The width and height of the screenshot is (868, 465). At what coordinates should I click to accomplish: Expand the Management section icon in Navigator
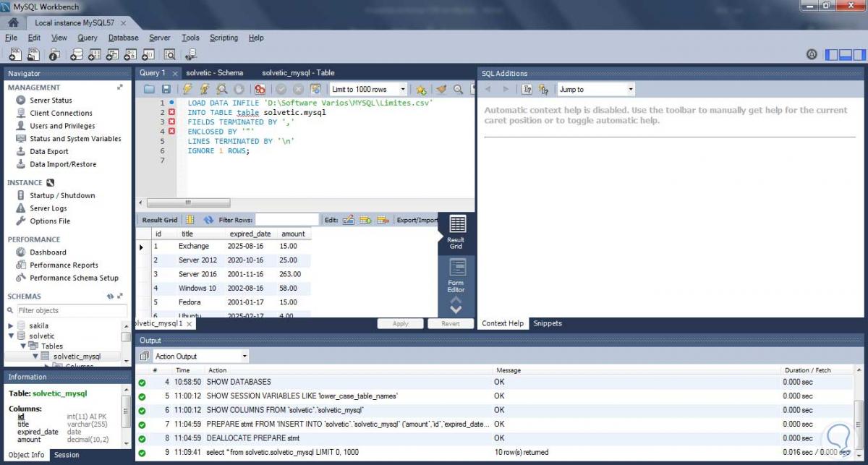[x=120, y=87]
